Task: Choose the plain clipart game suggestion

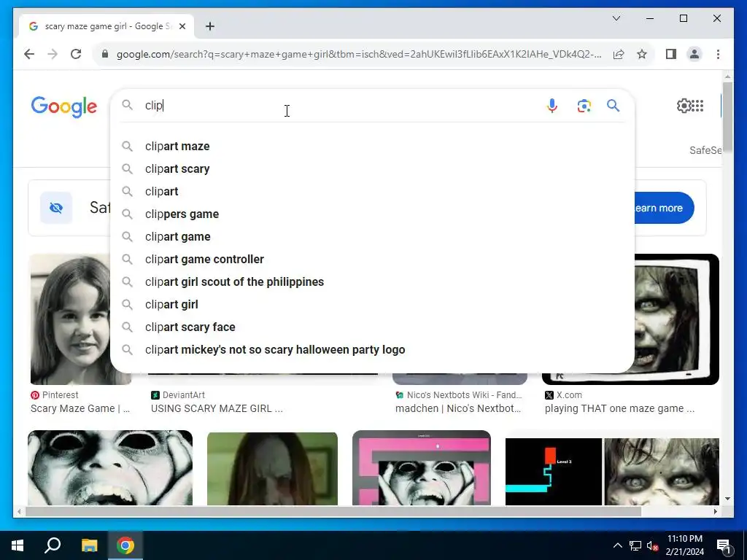Action: (372, 237)
